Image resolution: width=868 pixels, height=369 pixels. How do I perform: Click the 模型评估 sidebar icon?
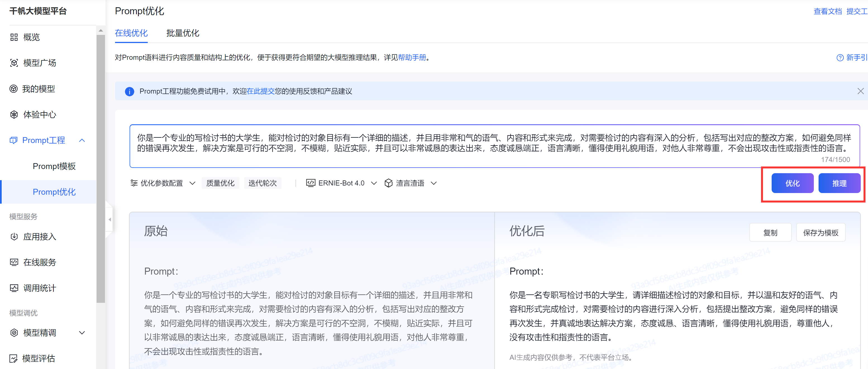point(13,358)
